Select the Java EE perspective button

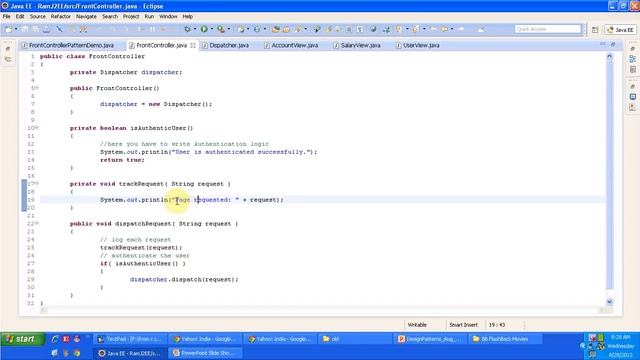coord(620,30)
